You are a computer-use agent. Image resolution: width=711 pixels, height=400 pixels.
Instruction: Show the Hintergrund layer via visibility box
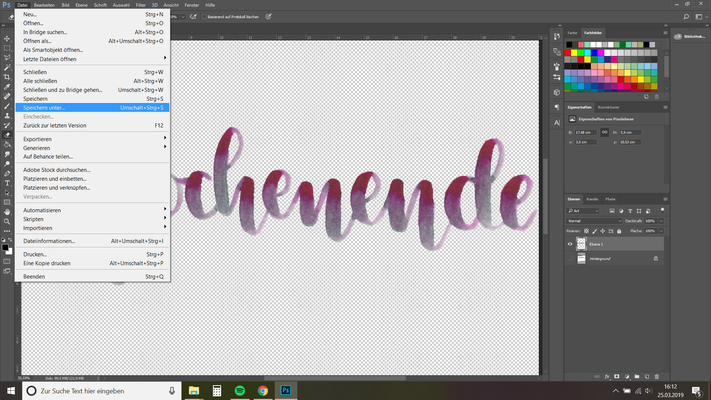coord(570,258)
